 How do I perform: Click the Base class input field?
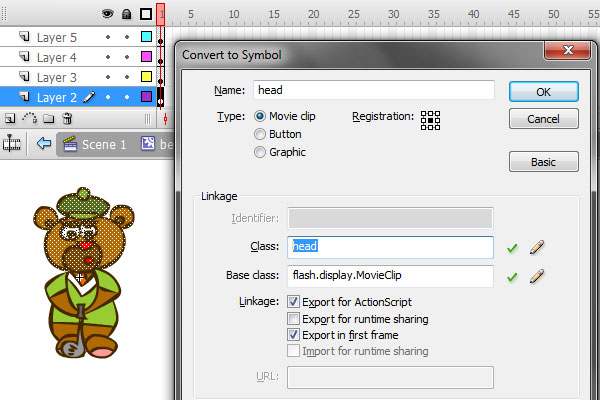click(x=390, y=276)
